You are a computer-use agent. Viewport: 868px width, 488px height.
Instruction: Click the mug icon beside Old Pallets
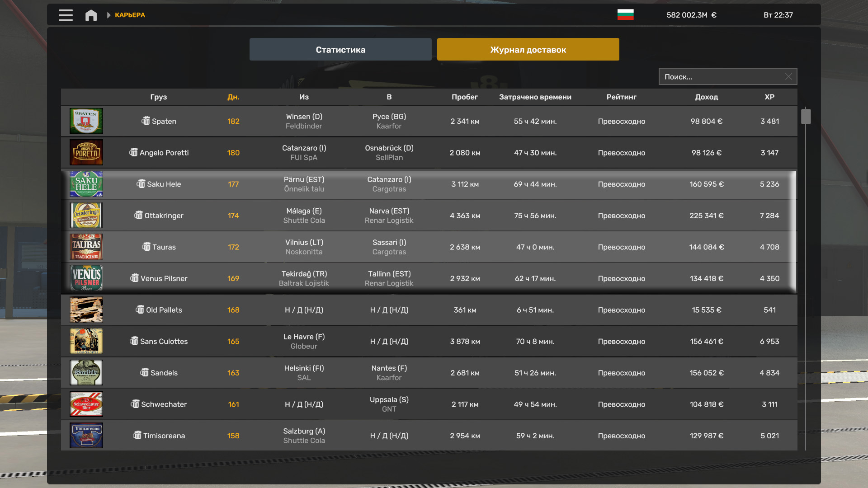pyautogui.click(x=140, y=309)
